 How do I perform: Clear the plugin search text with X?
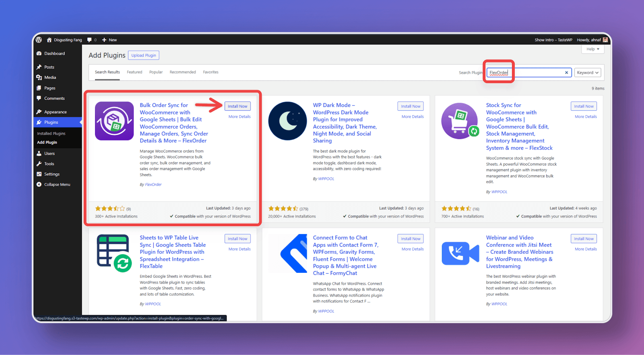pyautogui.click(x=566, y=73)
